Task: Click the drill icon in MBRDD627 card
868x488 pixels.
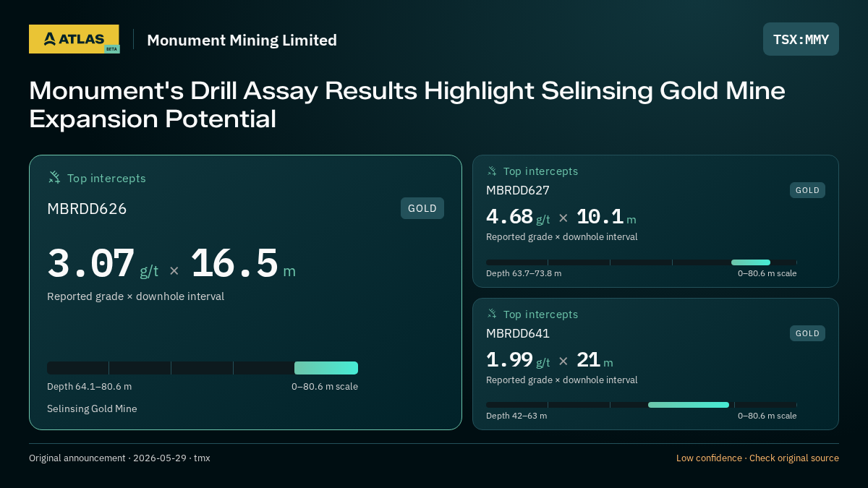Action: tap(492, 171)
